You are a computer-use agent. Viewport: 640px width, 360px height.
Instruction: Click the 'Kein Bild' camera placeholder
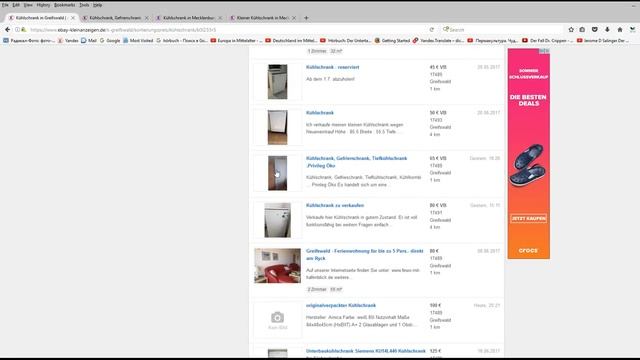click(278, 320)
